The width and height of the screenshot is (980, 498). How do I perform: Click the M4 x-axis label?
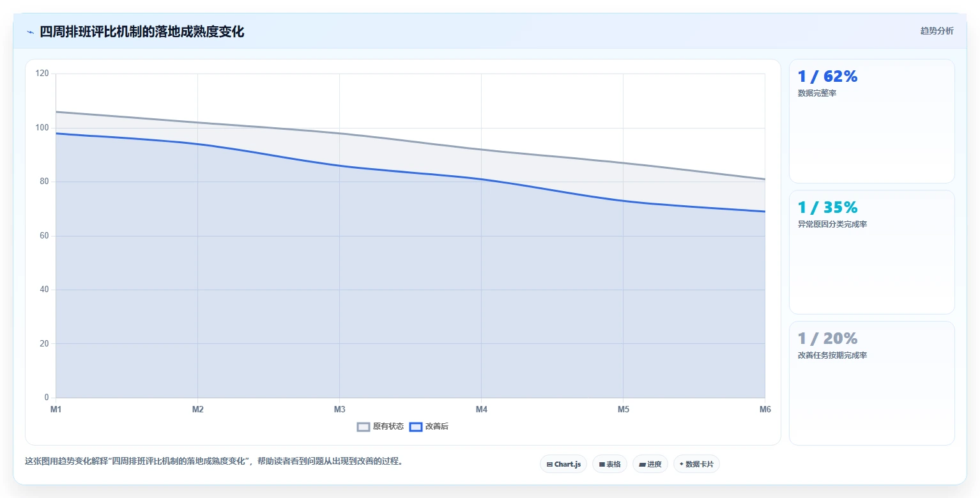[481, 410]
